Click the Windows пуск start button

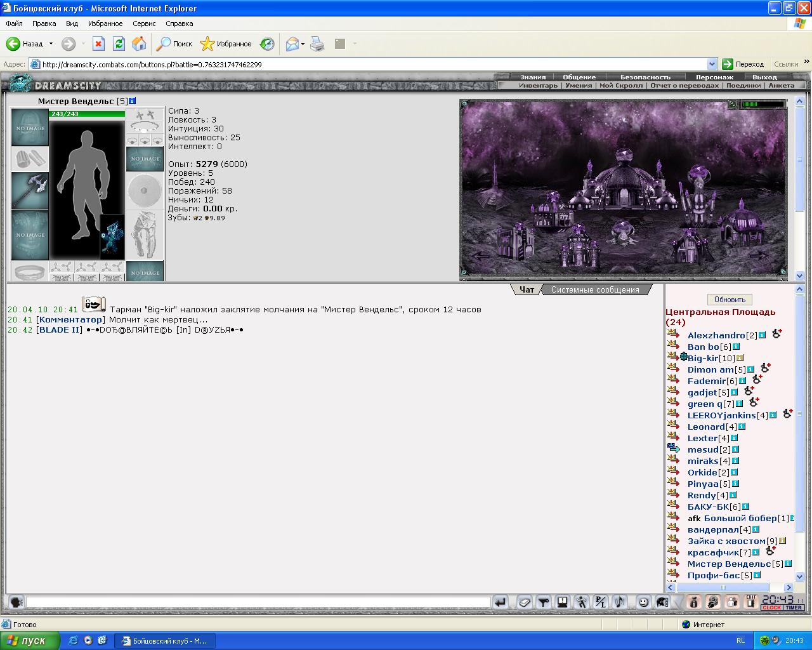tap(30, 640)
